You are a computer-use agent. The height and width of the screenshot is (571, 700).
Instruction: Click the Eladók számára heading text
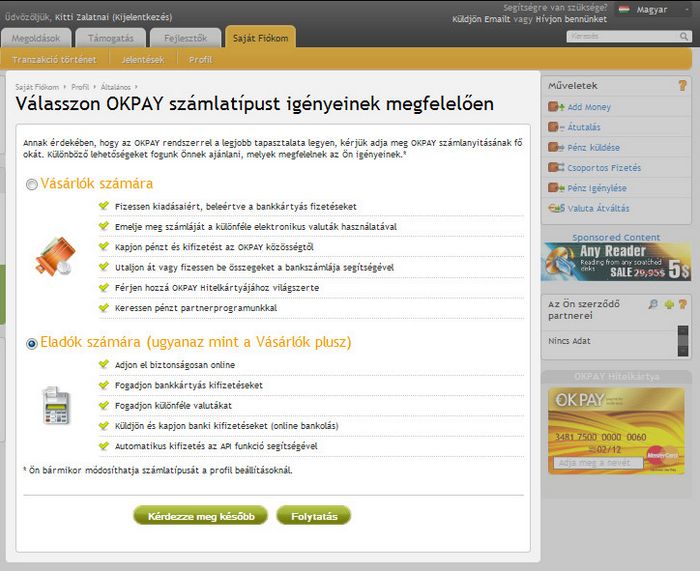(x=196, y=342)
